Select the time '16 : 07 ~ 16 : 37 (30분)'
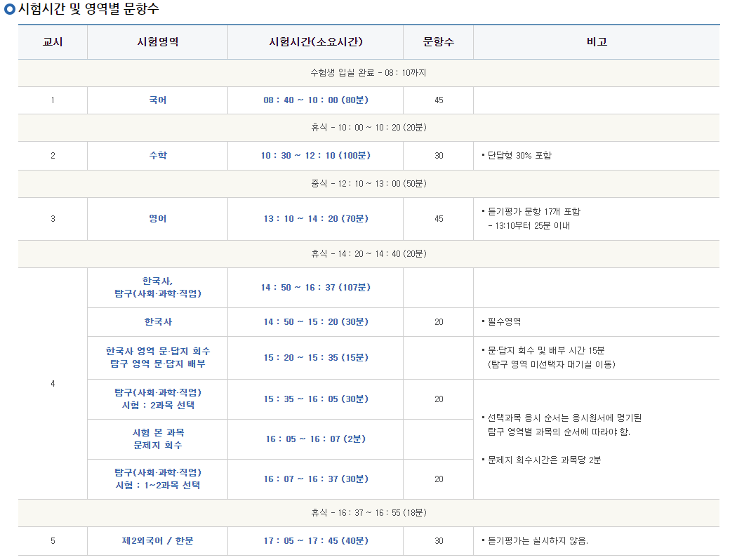This screenshot has height=560, width=737. pos(315,479)
